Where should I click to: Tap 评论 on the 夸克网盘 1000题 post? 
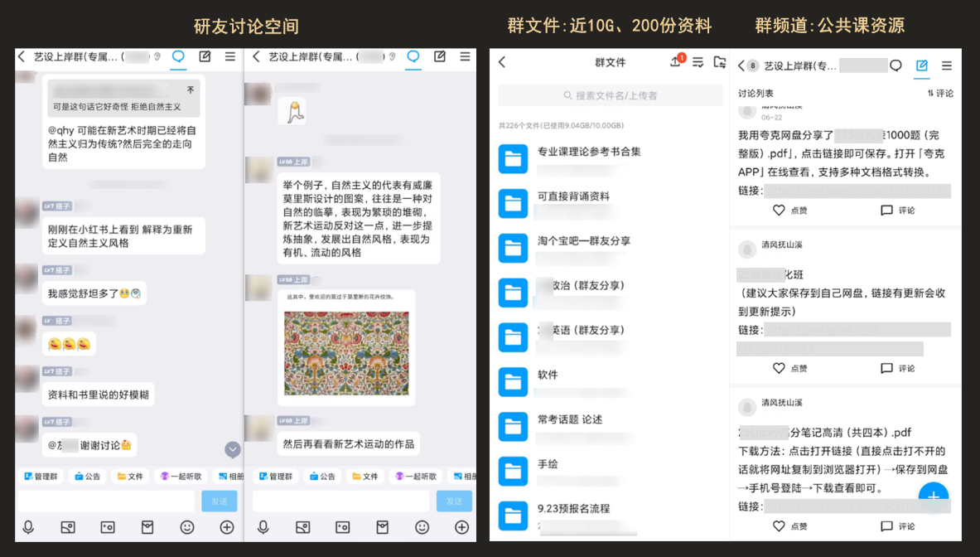(x=897, y=211)
